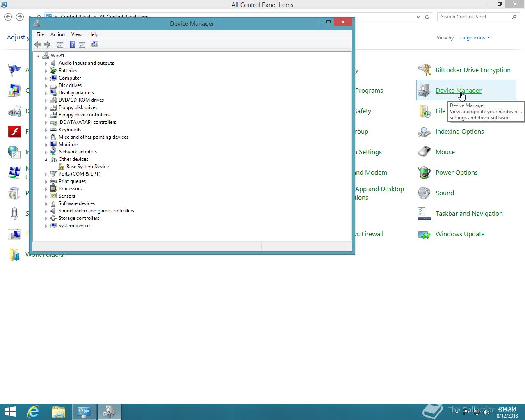Switch to Control Panel taskbar button
The width and height of the screenshot is (525, 420).
click(84, 412)
